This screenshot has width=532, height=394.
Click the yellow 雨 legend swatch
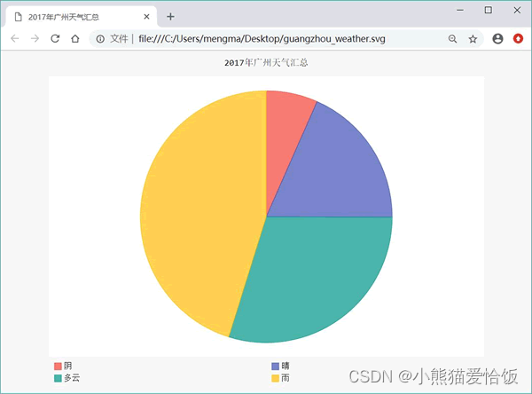(x=275, y=378)
